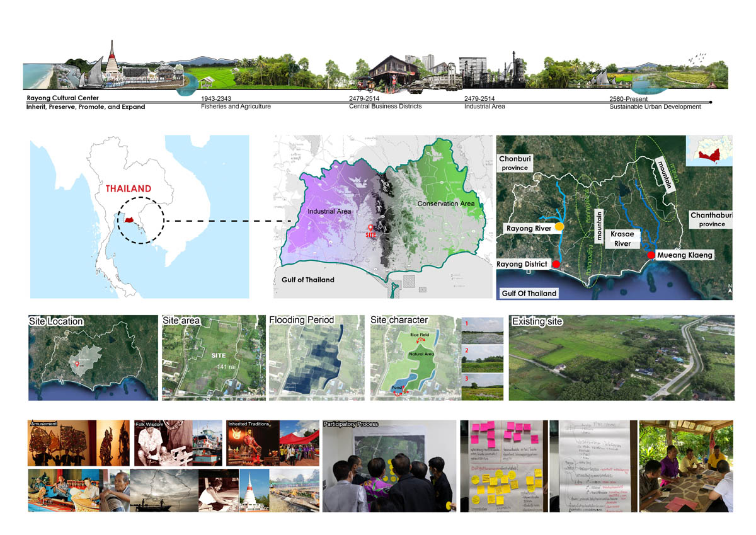
Task: Click the Sustainable Urban Development timeline label
Action: pyautogui.click(x=655, y=106)
